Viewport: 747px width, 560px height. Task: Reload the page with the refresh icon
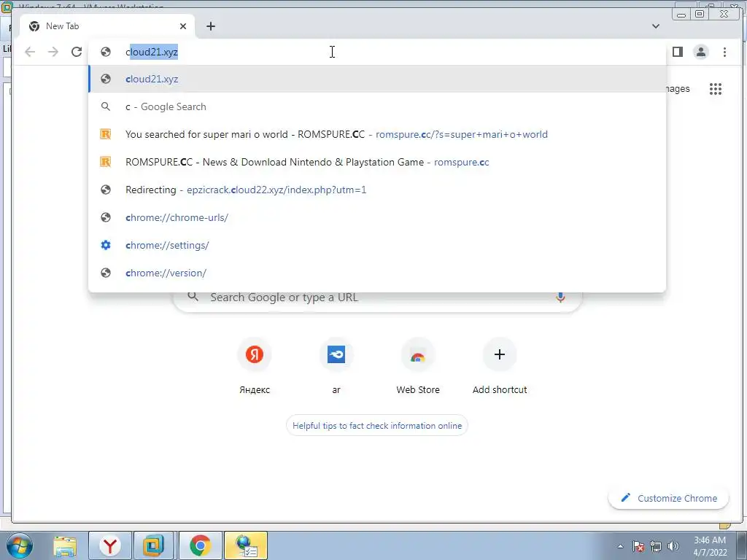tap(77, 52)
